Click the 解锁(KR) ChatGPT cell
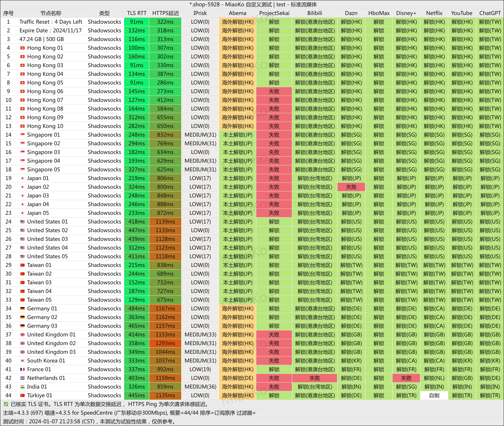The width and height of the screenshot is (504, 426). [x=490, y=361]
